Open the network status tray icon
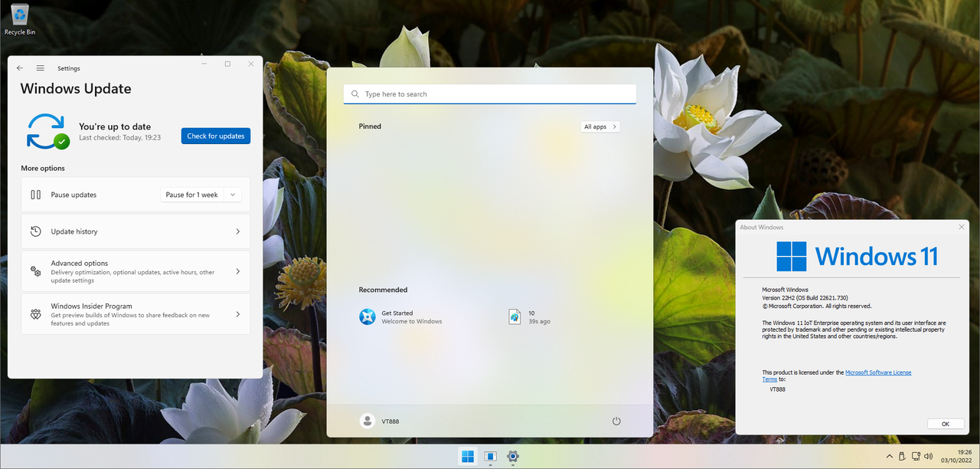980x469 pixels. tap(915, 456)
